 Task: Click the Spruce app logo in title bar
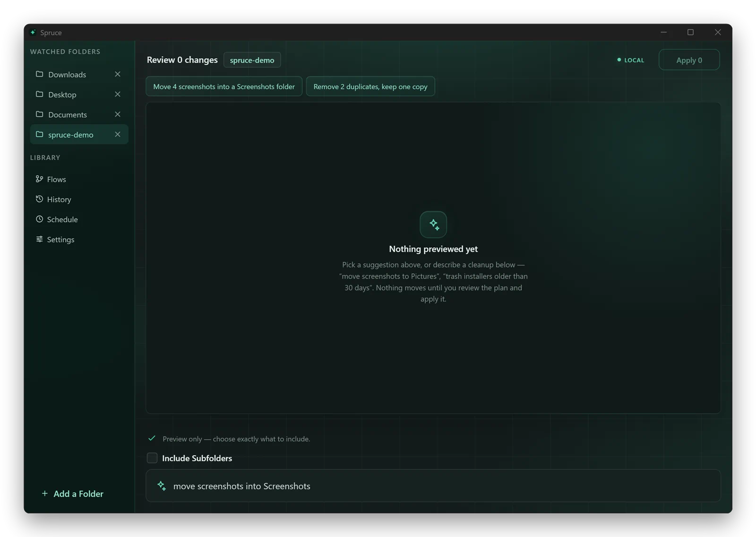33,32
